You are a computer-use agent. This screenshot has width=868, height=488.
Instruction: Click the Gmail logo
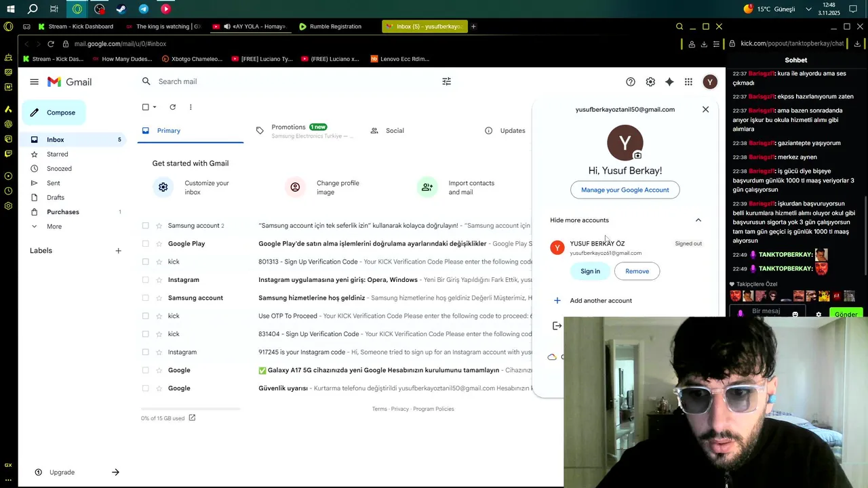click(x=69, y=82)
